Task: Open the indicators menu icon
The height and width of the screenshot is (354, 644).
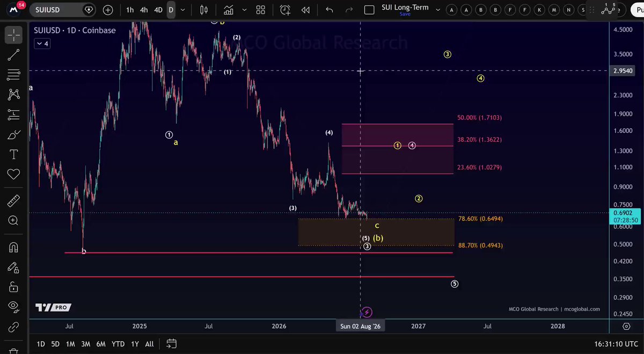Action: click(229, 10)
